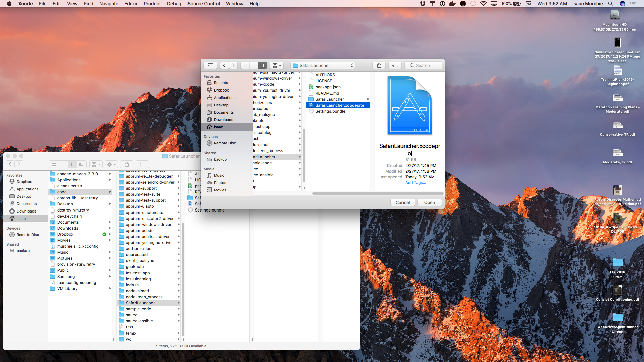Open the Apple menu

[9, 4]
